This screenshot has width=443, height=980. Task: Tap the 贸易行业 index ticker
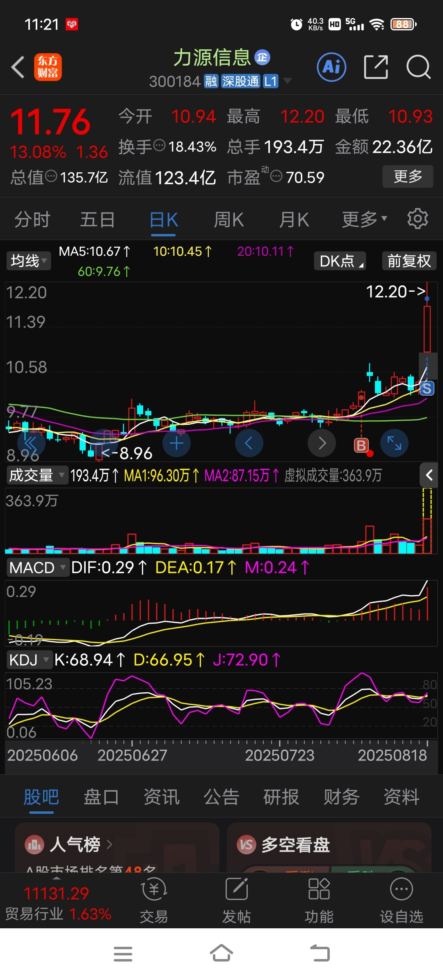coord(58,903)
